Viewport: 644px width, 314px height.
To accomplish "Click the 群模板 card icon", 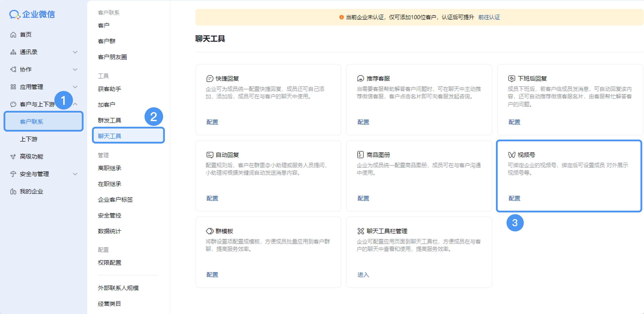I will 210,231.
